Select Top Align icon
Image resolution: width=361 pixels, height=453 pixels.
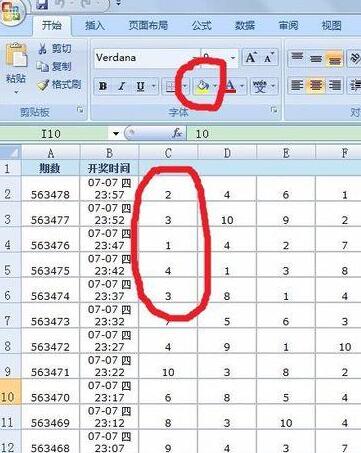[297, 58]
